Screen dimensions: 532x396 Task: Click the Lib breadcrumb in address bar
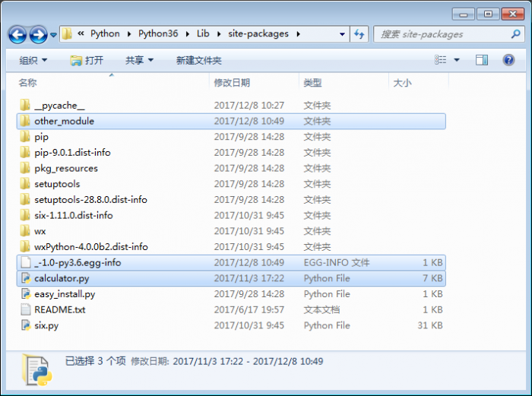(203, 33)
